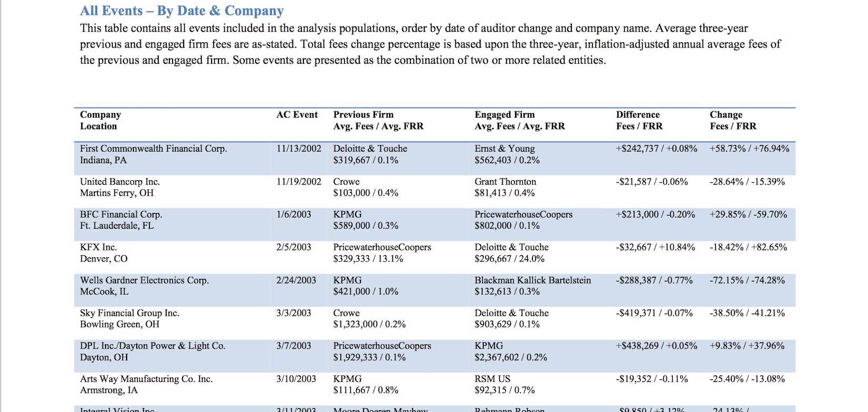
Task: Click the "Engaged Firm" column header
Action: coord(504,115)
